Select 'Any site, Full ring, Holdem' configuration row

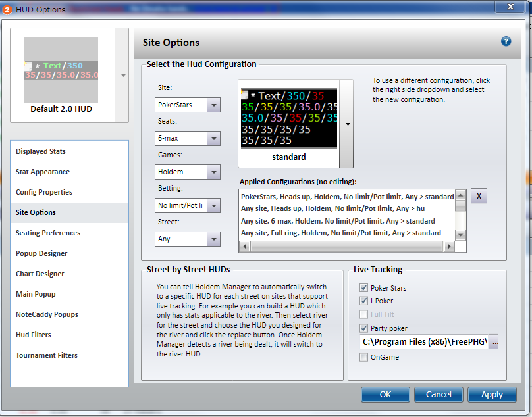(x=347, y=233)
